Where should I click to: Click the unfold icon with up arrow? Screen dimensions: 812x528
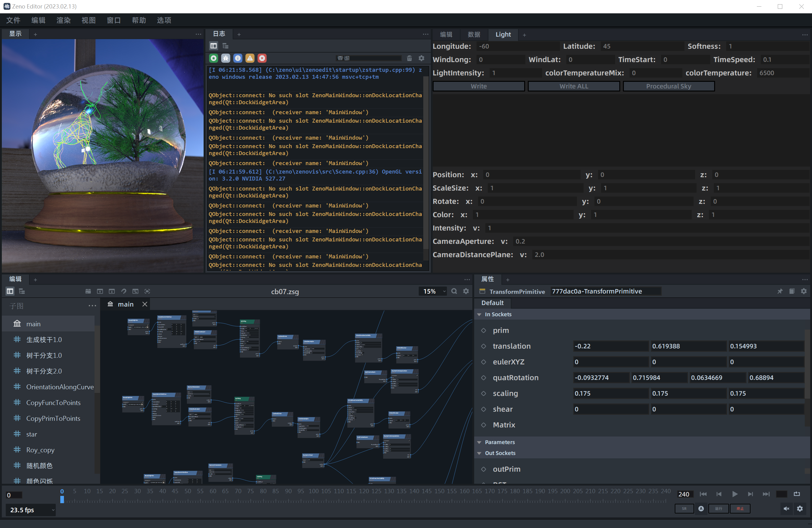(100, 291)
